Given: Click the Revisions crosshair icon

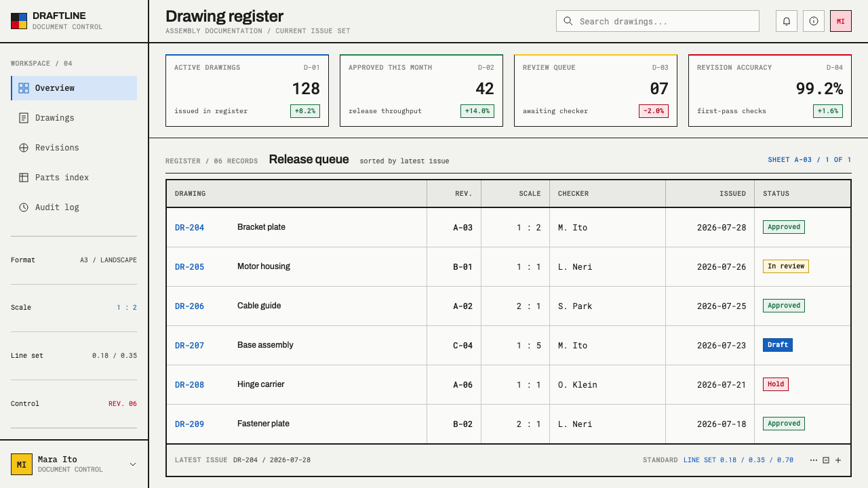Looking at the screenshot, I should coord(24,148).
